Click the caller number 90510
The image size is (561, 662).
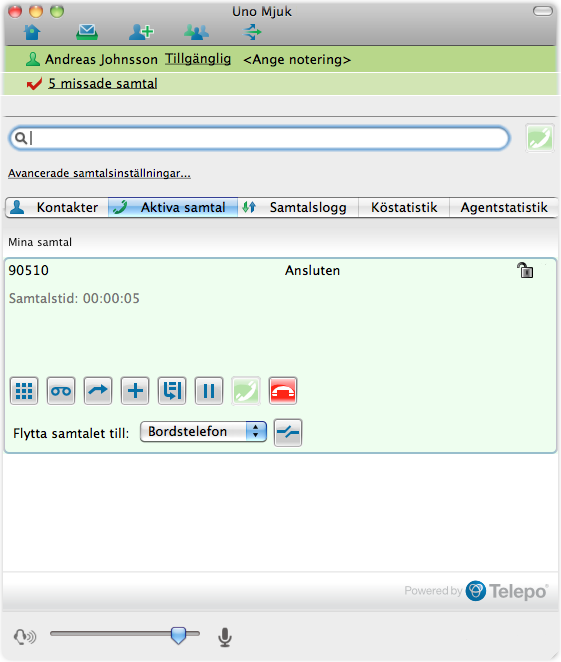[x=29, y=270]
